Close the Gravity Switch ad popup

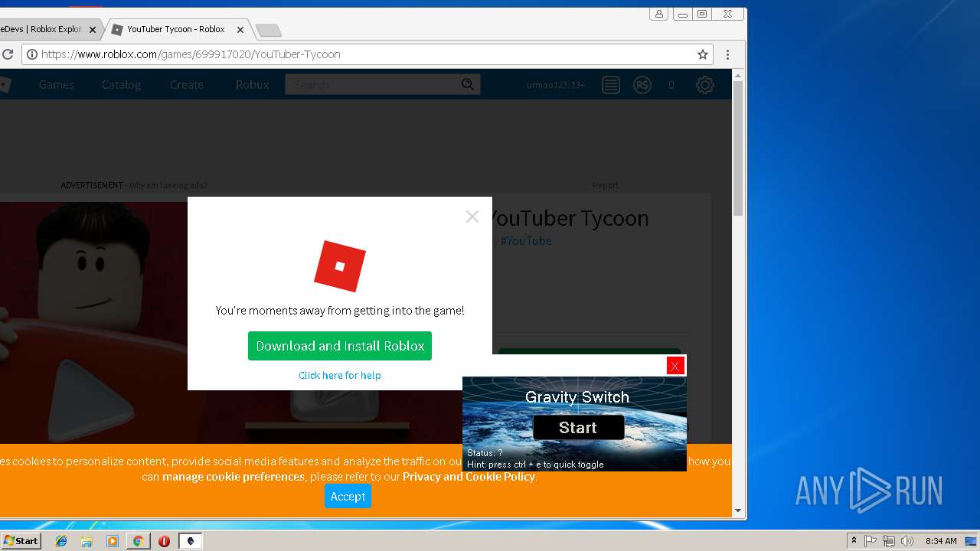coord(675,366)
